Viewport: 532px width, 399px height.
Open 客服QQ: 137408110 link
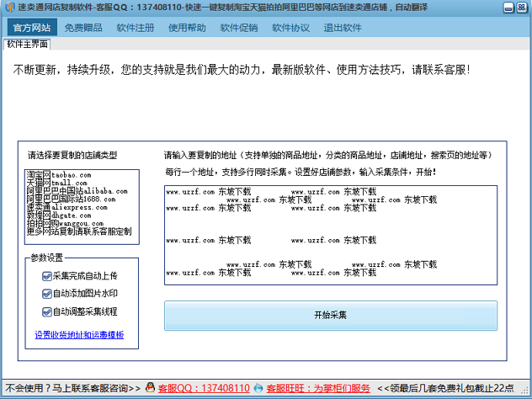click(204, 388)
